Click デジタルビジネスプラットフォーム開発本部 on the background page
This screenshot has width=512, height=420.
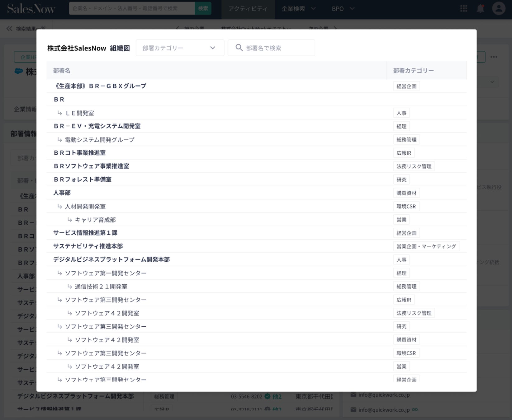[x=76, y=396]
